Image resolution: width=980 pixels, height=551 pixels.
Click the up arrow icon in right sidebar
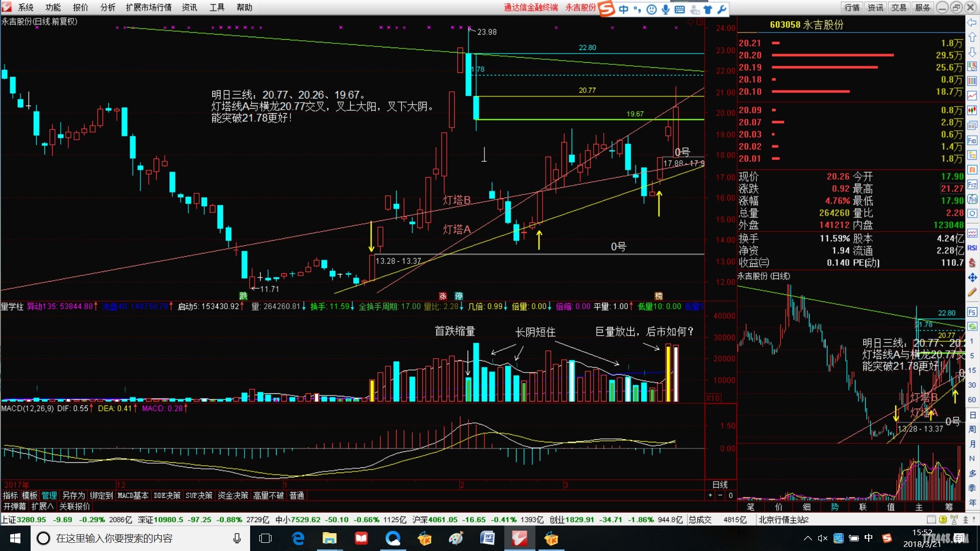click(972, 37)
